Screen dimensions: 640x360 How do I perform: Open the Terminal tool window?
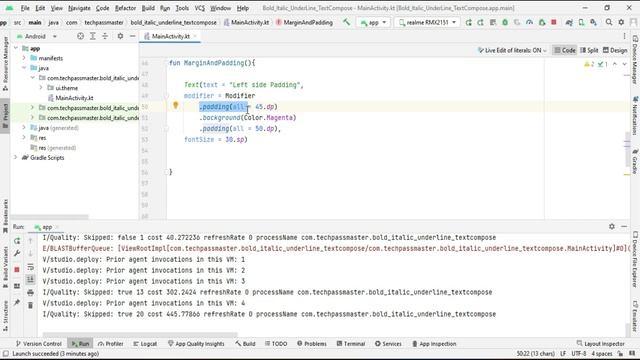[351, 344]
